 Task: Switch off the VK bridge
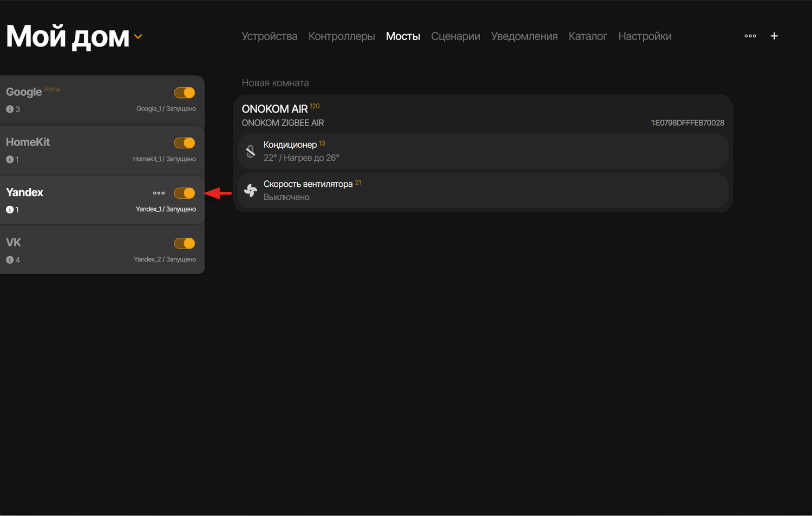click(x=185, y=244)
